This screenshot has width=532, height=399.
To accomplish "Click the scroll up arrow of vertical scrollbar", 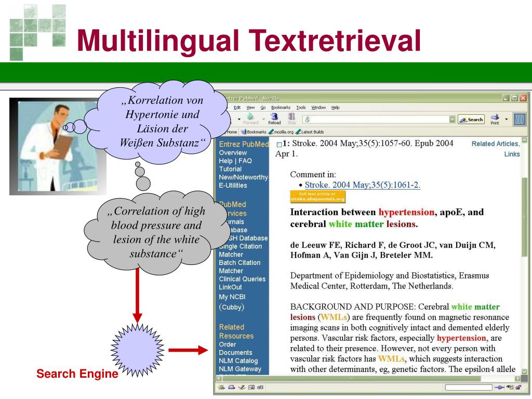I will 524,140.
